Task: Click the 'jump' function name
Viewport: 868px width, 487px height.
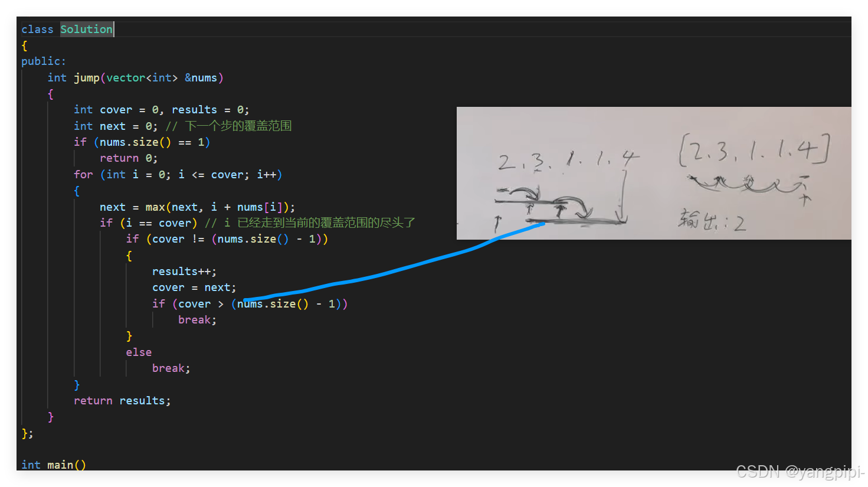Action: [x=86, y=78]
